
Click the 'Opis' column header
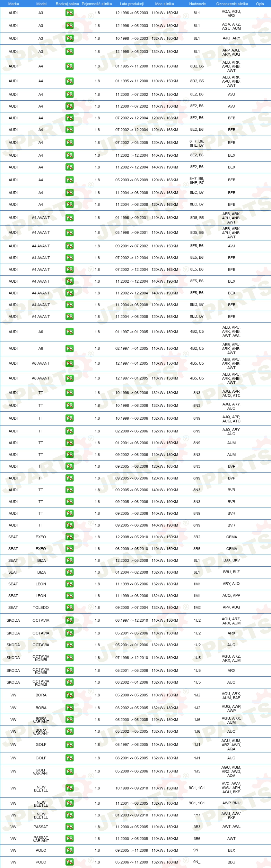click(260, 4)
